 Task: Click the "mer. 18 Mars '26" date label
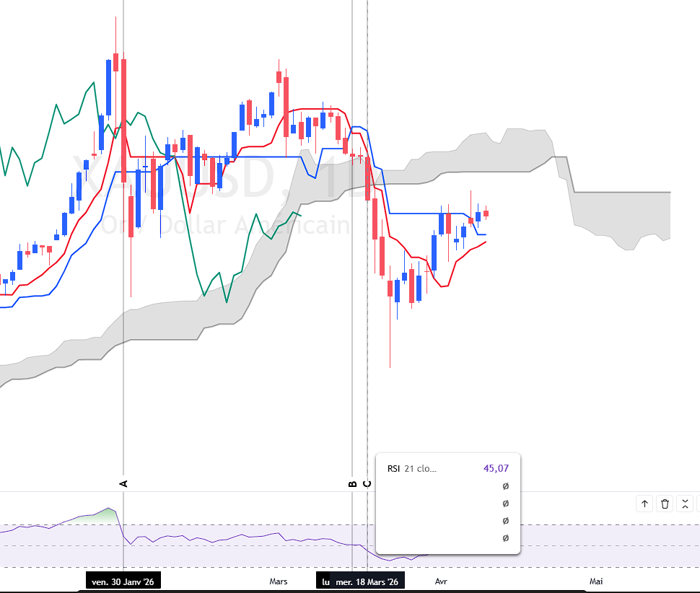367,581
